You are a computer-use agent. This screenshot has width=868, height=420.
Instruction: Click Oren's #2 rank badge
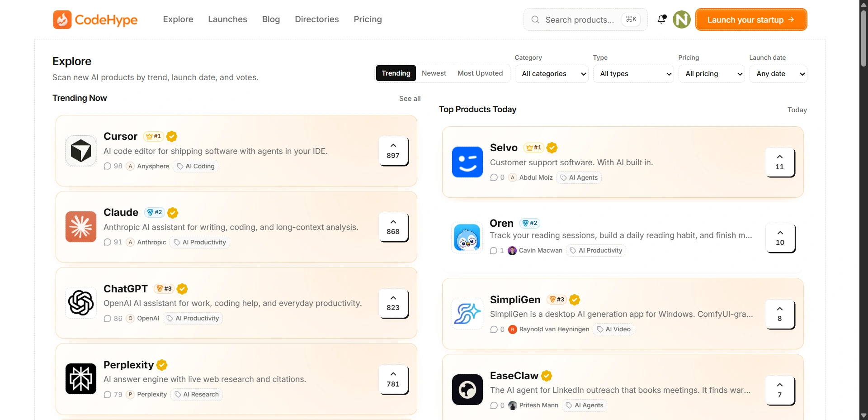coord(530,223)
